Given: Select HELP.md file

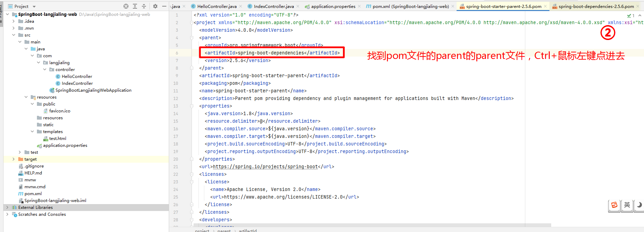Looking at the screenshot, I should point(33,173).
